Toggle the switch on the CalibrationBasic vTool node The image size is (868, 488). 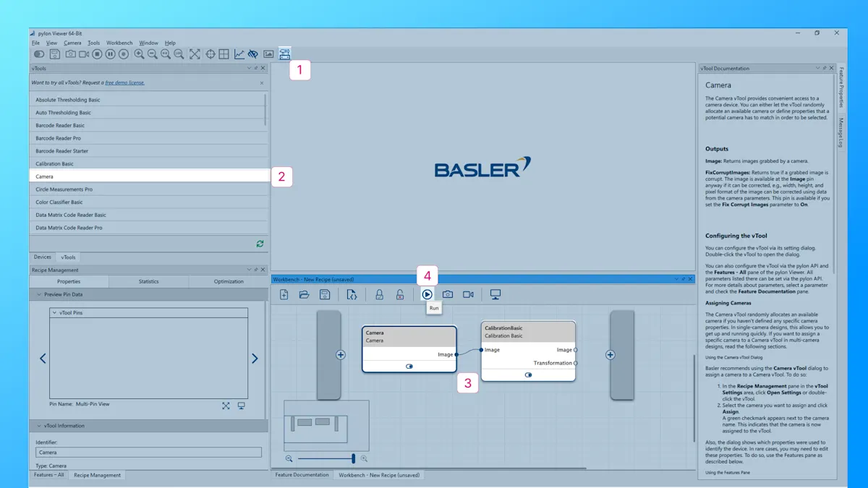pos(528,375)
